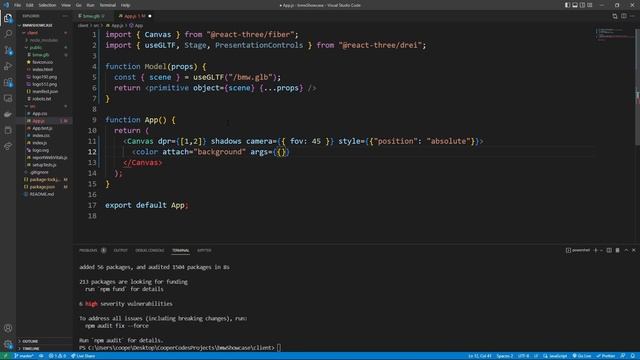The width and height of the screenshot is (640, 360).
Task: Open the Run and Debug view
Action: (x=8, y=66)
